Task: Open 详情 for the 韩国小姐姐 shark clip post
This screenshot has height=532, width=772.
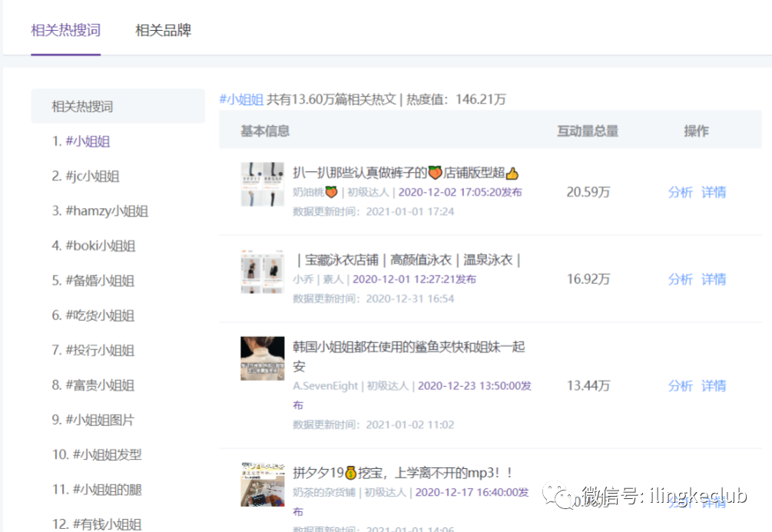Action: (713, 386)
